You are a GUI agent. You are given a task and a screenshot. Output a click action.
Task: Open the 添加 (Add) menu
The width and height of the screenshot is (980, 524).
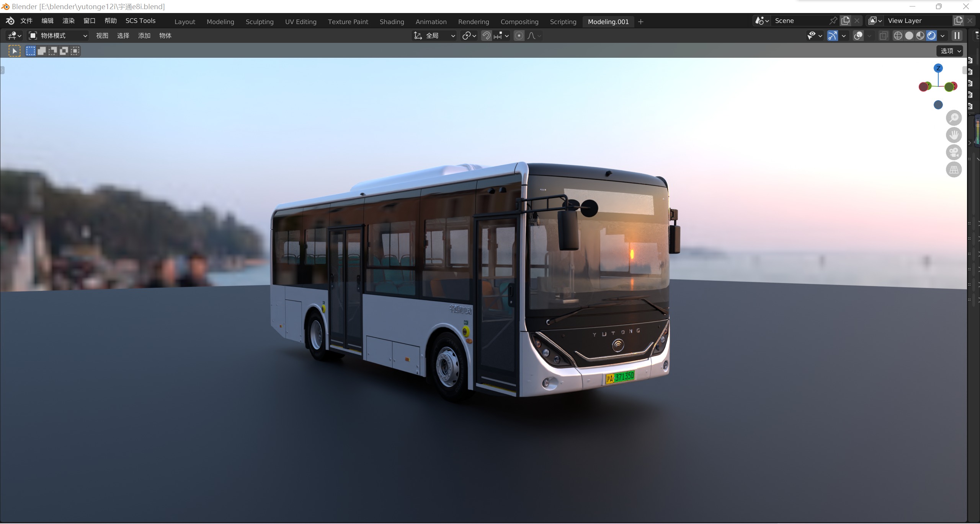click(144, 36)
